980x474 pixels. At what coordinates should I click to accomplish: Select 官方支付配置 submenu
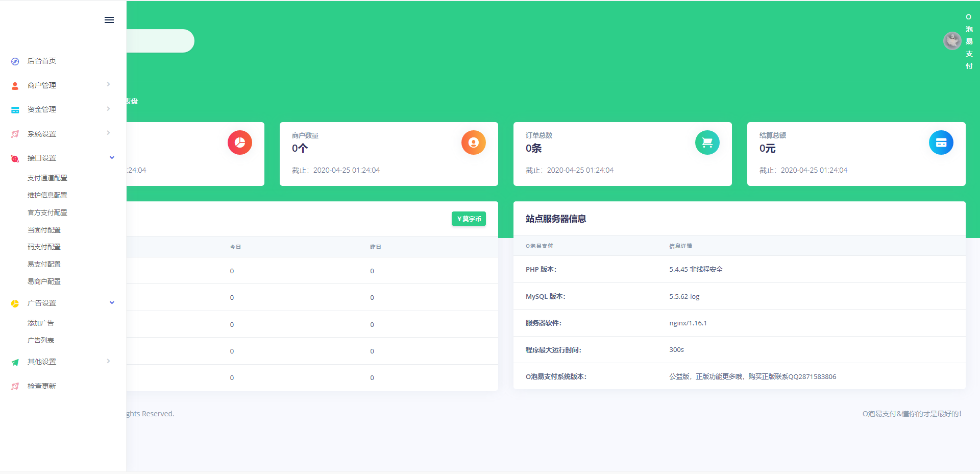point(47,212)
